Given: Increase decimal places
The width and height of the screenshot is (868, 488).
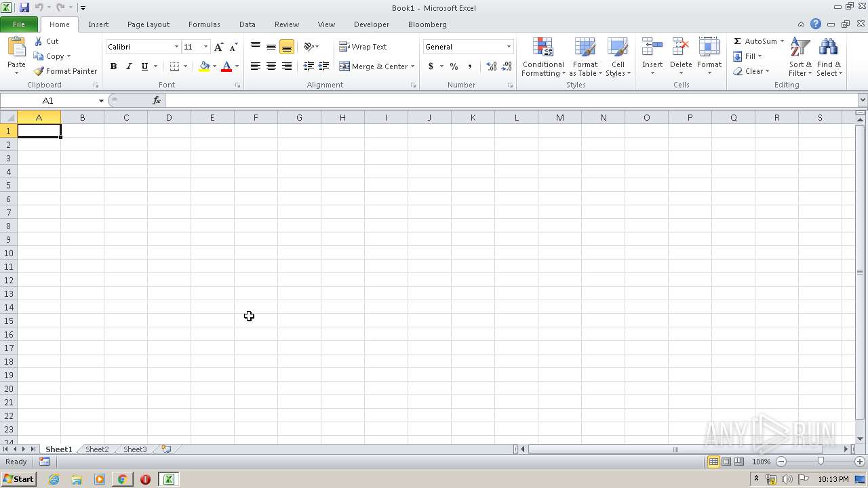Looking at the screenshot, I should click(x=492, y=66).
